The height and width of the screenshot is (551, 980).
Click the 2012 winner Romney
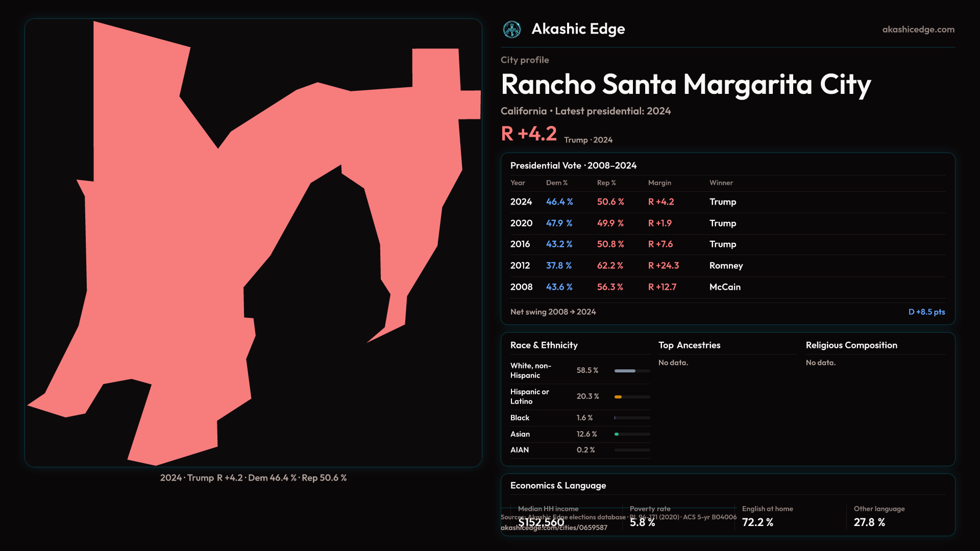[726, 266]
